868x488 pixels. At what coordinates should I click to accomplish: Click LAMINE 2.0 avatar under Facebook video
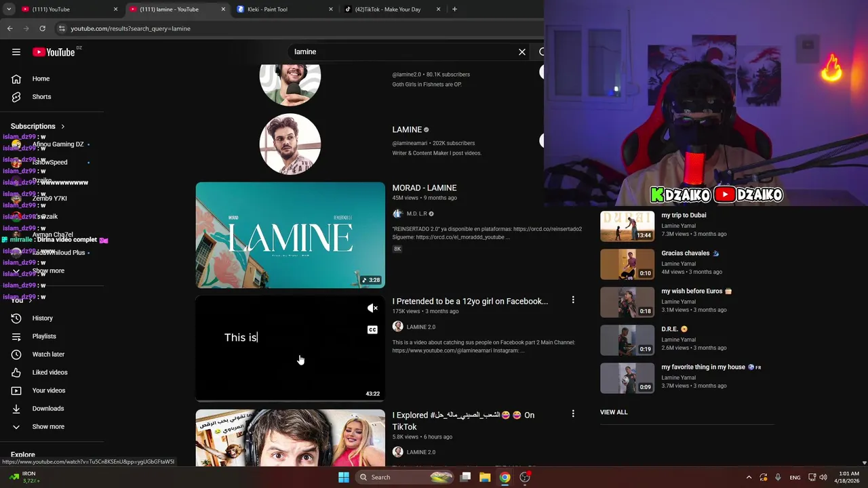point(398,327)
